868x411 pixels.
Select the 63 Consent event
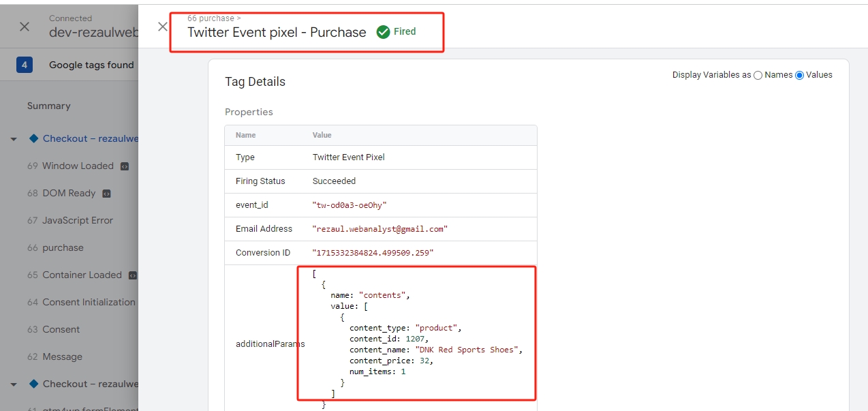[54, 329]
